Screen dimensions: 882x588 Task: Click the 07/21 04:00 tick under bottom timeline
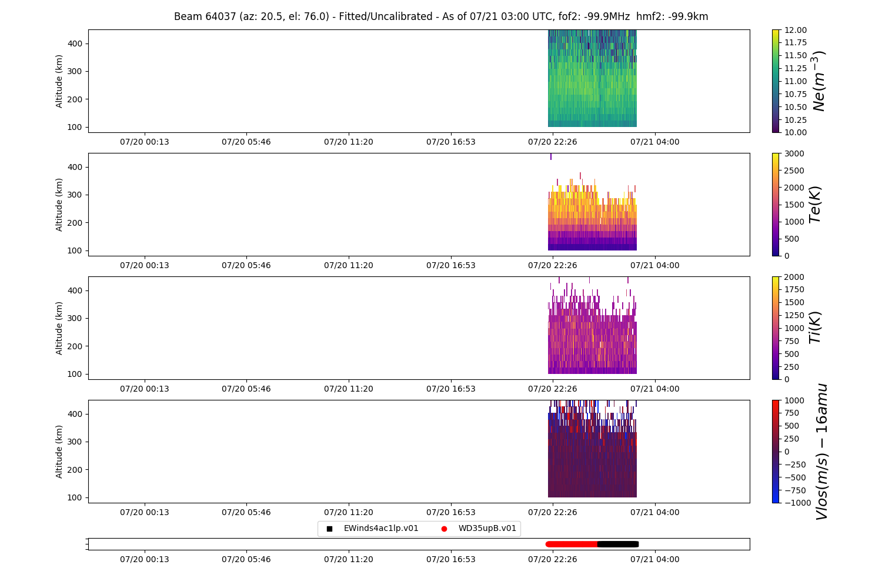pyautogui.click(x=655, y=559)
